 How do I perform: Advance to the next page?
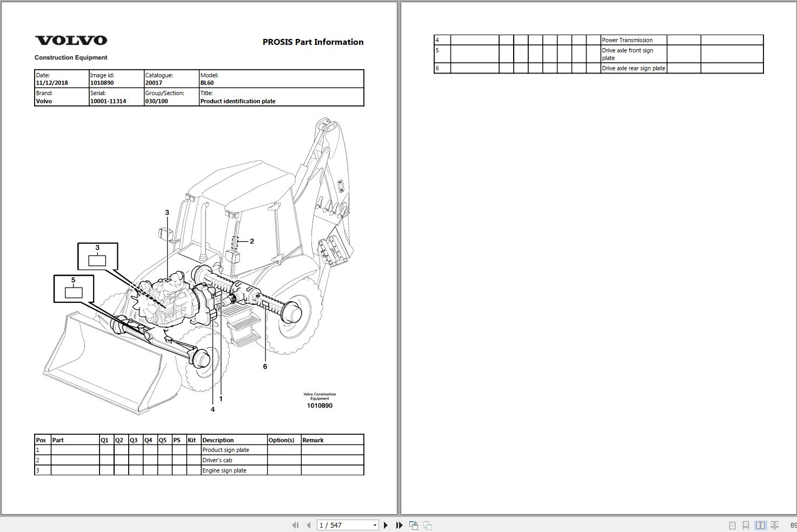[386, 524]
